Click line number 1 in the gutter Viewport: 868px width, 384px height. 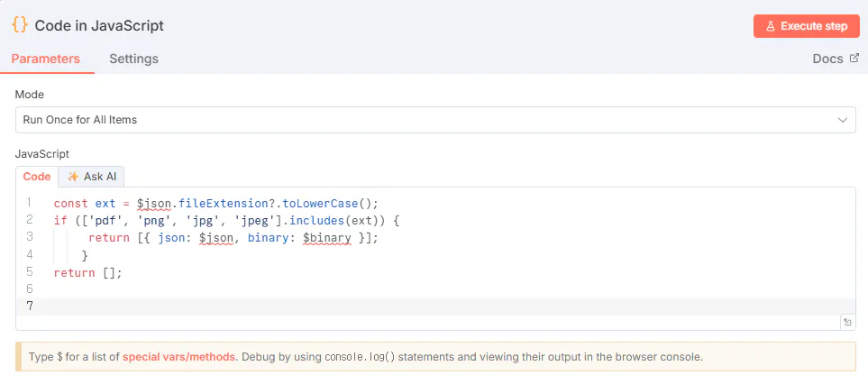(x=29, y=203)
